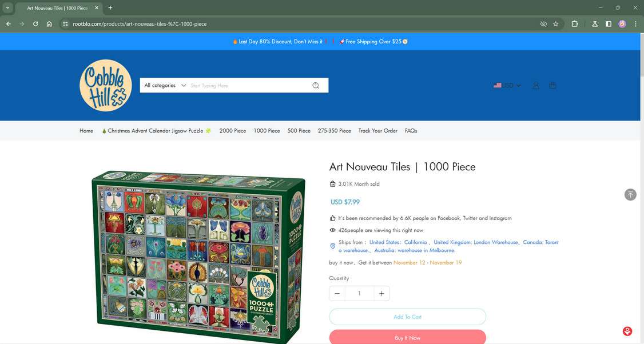Click the Buy It Now button
The width and height of the screenshot is (644, 344).
coord(407,338)
